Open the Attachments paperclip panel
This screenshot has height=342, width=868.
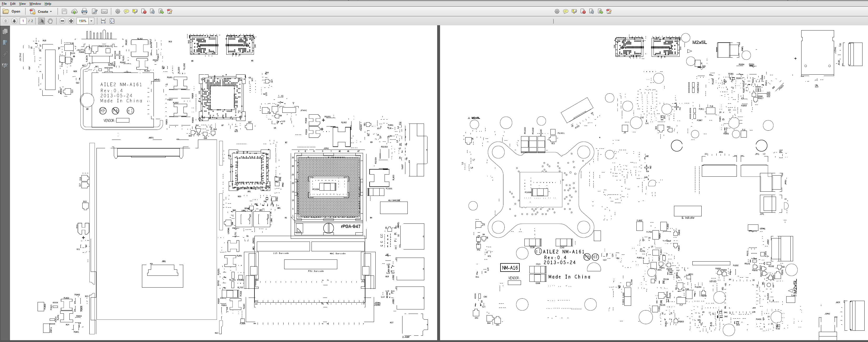[5, 54]
